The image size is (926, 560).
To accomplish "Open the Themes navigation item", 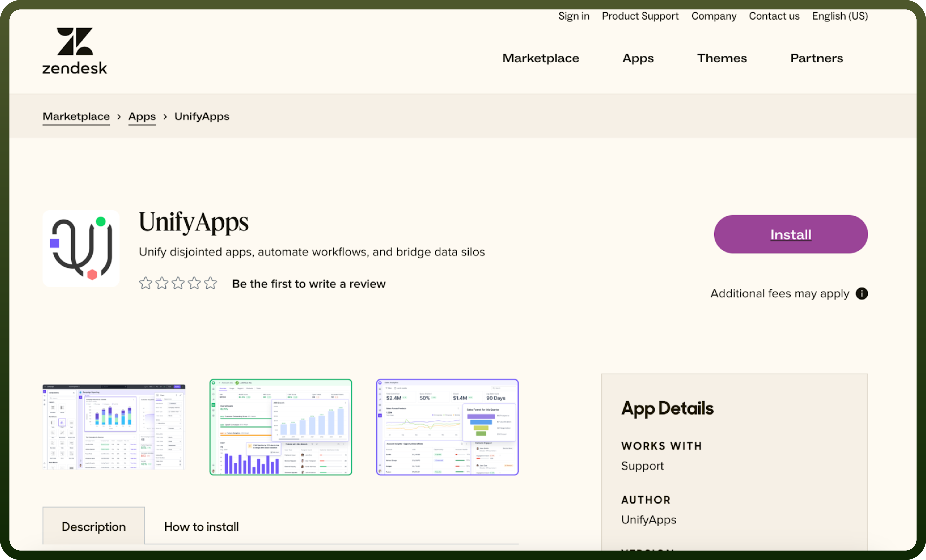I will 722,58.
